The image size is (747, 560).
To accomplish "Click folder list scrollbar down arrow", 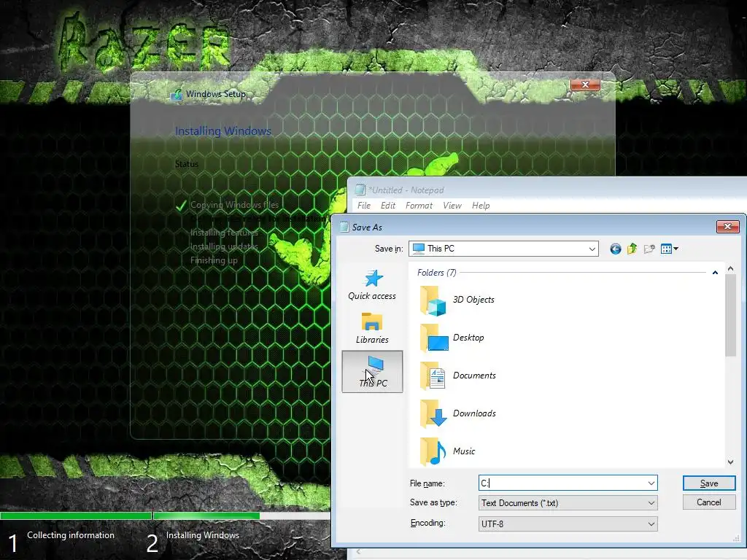I will coord(730,462).
